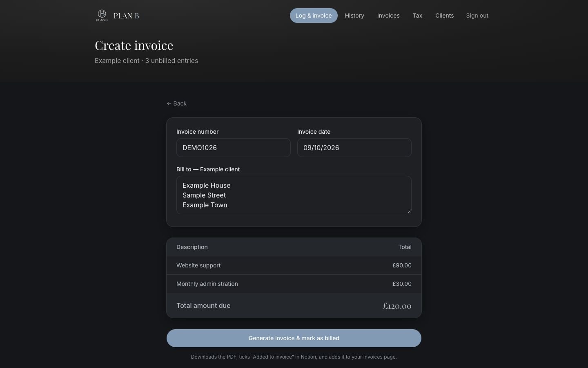Switch to the Tax section

click(417, 16)
